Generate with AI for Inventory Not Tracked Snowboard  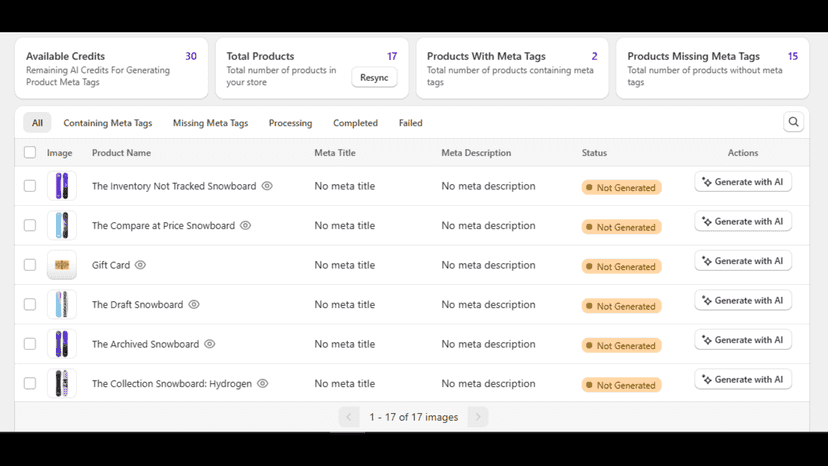pyautogui.click(x=743, y=182)
